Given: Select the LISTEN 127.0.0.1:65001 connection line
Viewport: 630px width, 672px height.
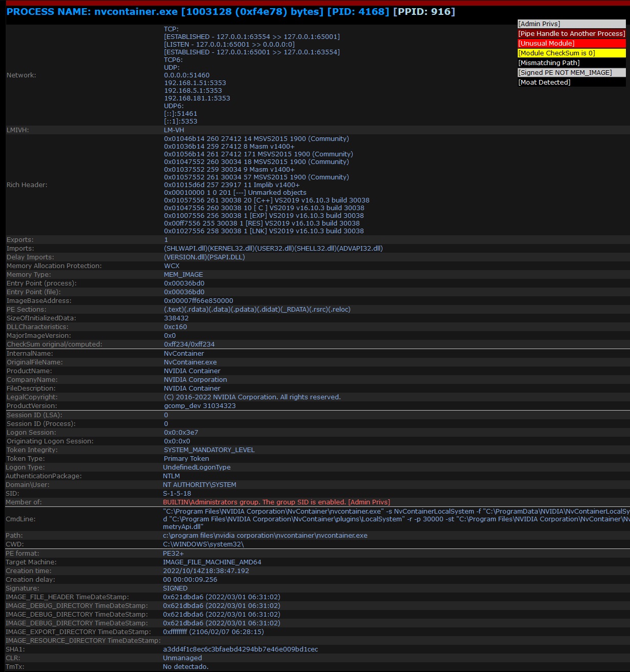Looking at the screenshot, I should point(229,45).
